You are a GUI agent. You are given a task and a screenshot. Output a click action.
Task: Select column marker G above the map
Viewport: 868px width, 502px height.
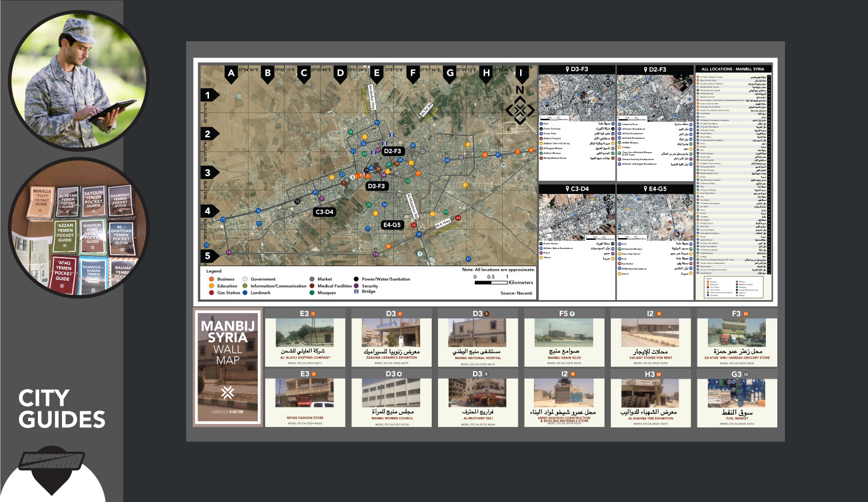point(450,74)
